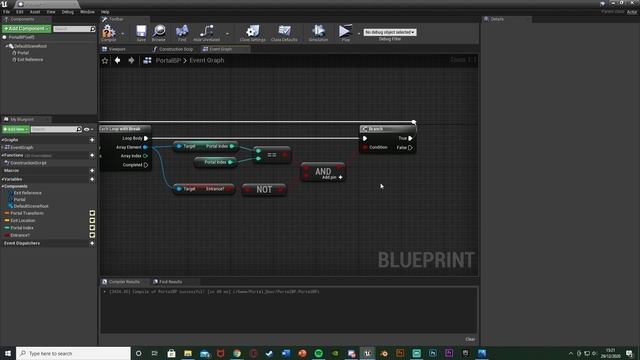The image size is (640, 360).
Task: Select Exit Reference in Components panel
Action: [x=30, y=60]
